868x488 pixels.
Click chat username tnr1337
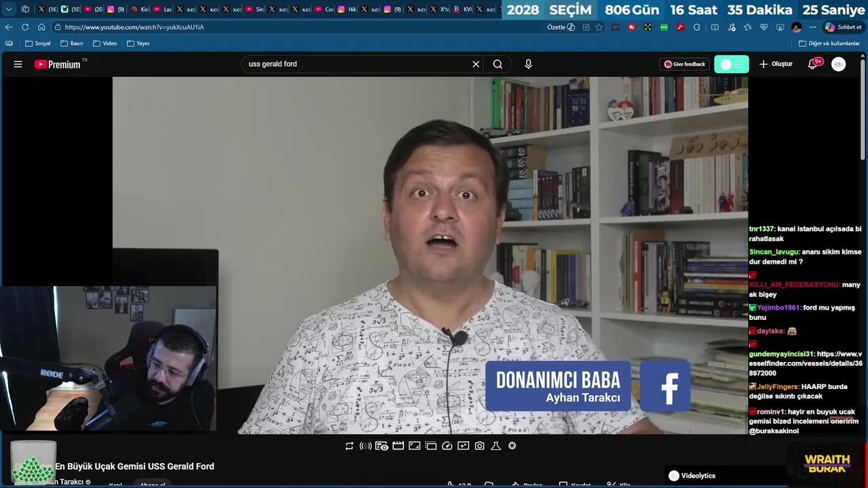click(x=762, y=229)
